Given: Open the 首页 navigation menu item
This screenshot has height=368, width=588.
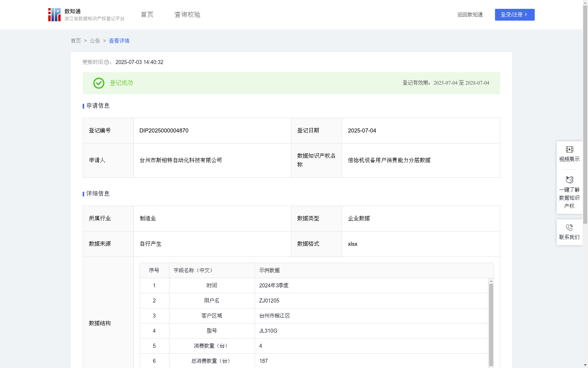Looking at the screenshot, I should tap(147, 15).
